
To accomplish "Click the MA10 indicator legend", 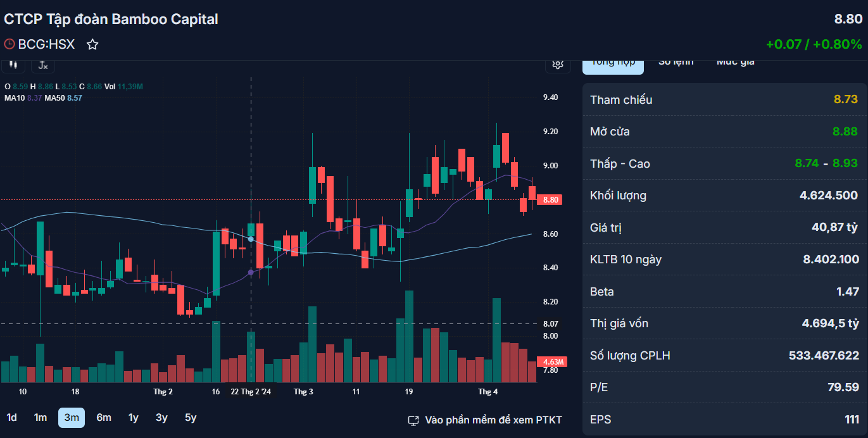I will point(23,98).
